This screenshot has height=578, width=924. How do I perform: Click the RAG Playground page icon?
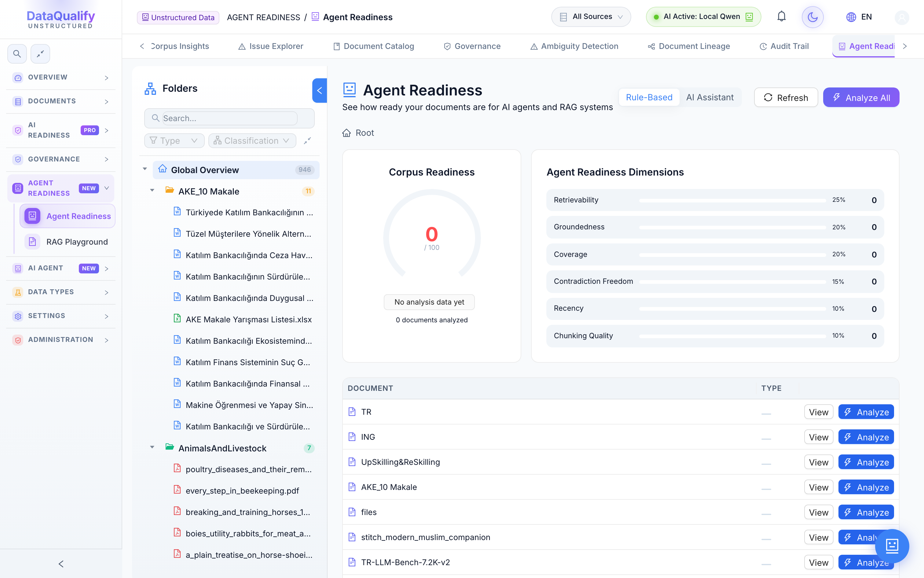pos(32,242)
